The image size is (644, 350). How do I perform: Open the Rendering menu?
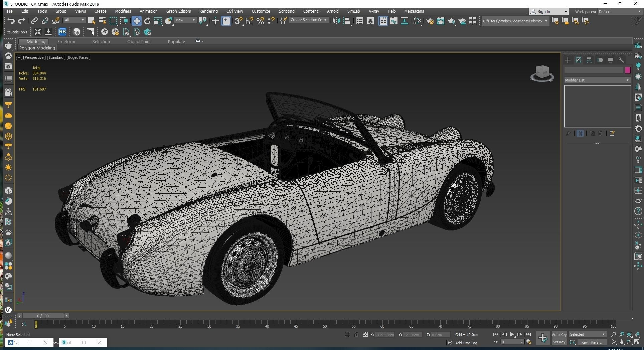pos(208,11)
